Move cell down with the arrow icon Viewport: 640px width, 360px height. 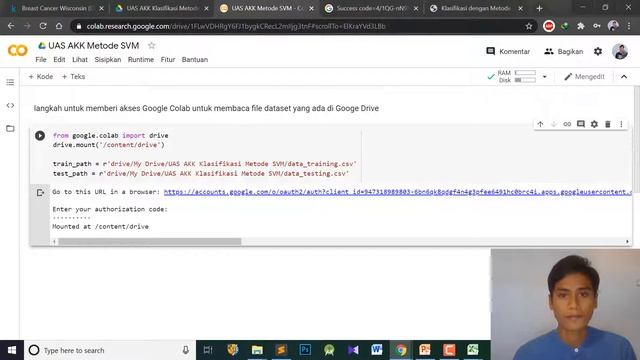pos(554,124)
